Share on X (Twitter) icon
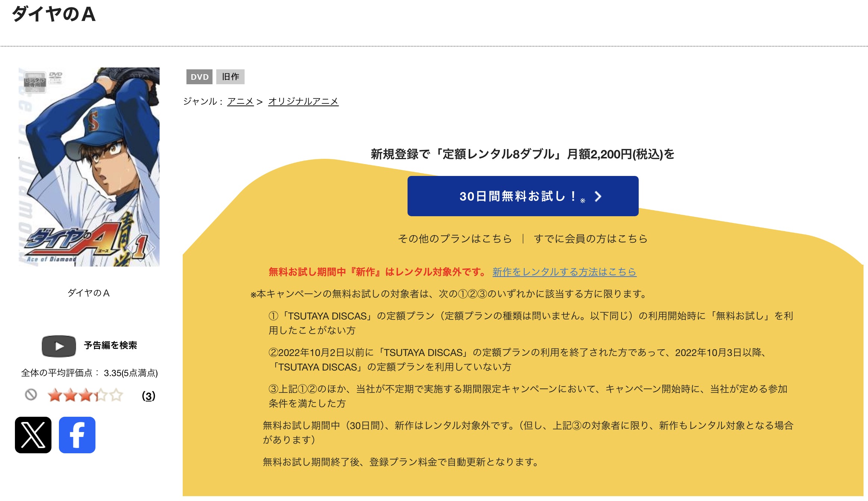 click(x=33, y=435)
